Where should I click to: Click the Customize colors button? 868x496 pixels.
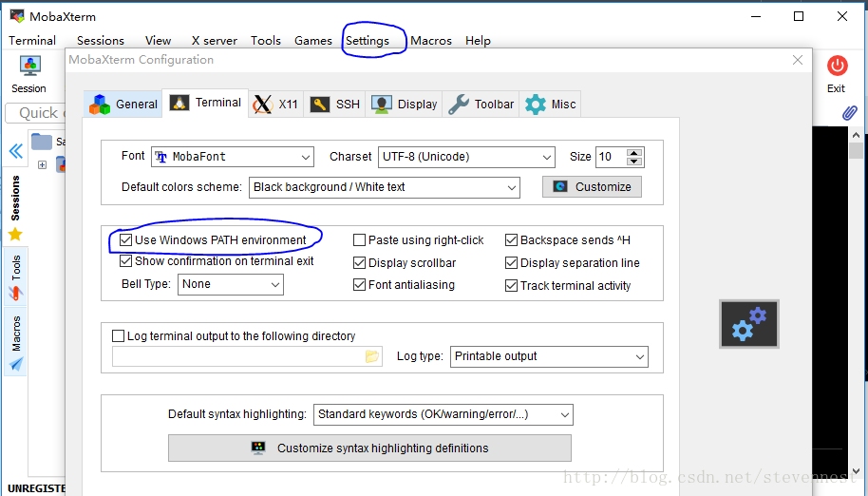click(x=592, y=186)
